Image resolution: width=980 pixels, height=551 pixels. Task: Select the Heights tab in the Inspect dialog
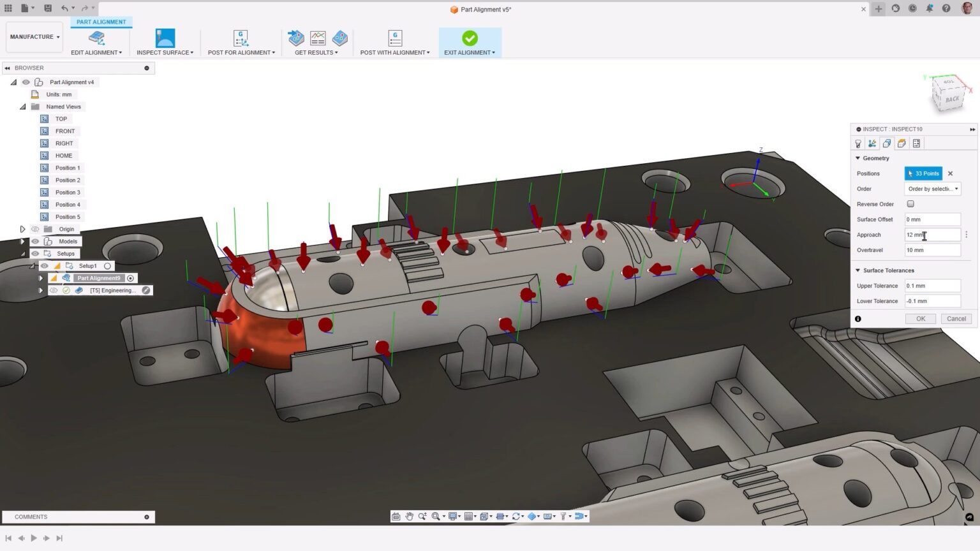point(902,143)
